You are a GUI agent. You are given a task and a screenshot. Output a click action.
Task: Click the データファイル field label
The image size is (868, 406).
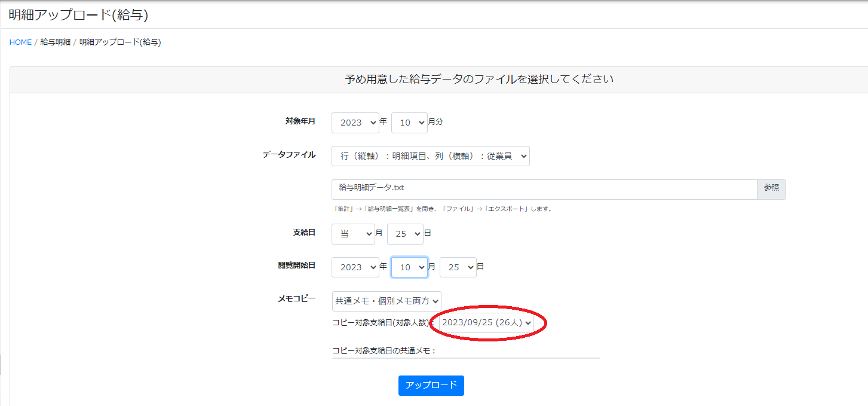coord(289,155)
